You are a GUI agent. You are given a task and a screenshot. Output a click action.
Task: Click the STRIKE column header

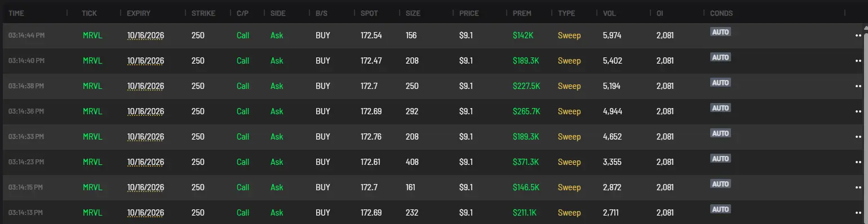(x=203, y=12)
